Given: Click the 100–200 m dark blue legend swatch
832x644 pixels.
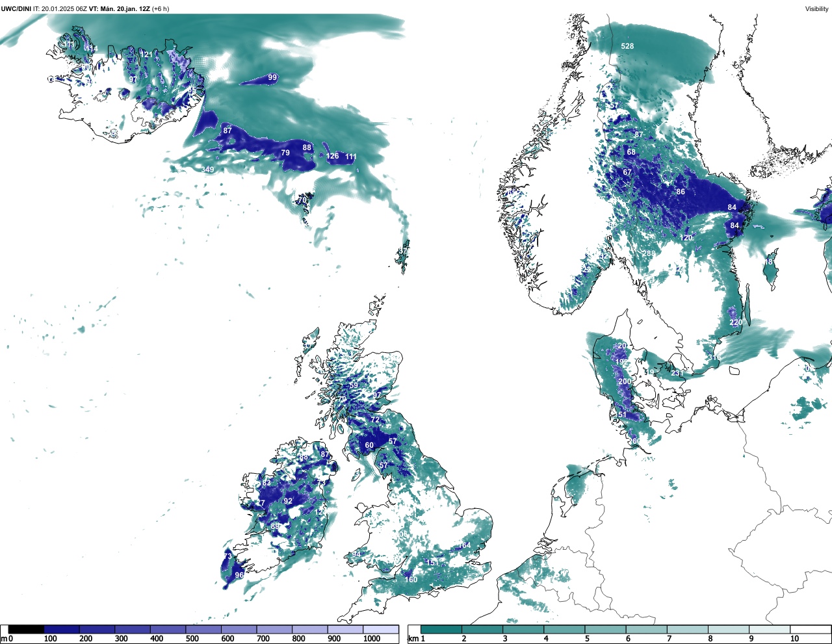Looking at the screenshot, I should [62, 630].
